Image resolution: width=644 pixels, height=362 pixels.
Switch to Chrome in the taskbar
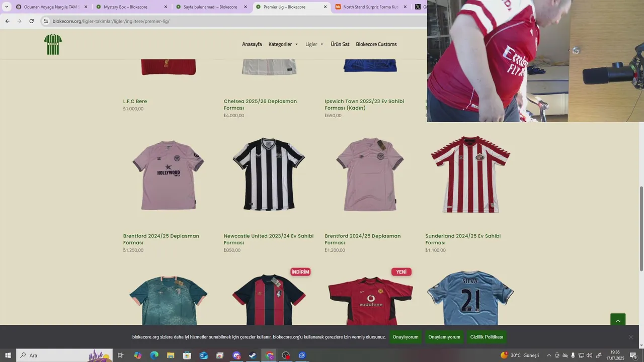(x=270, y=355)
